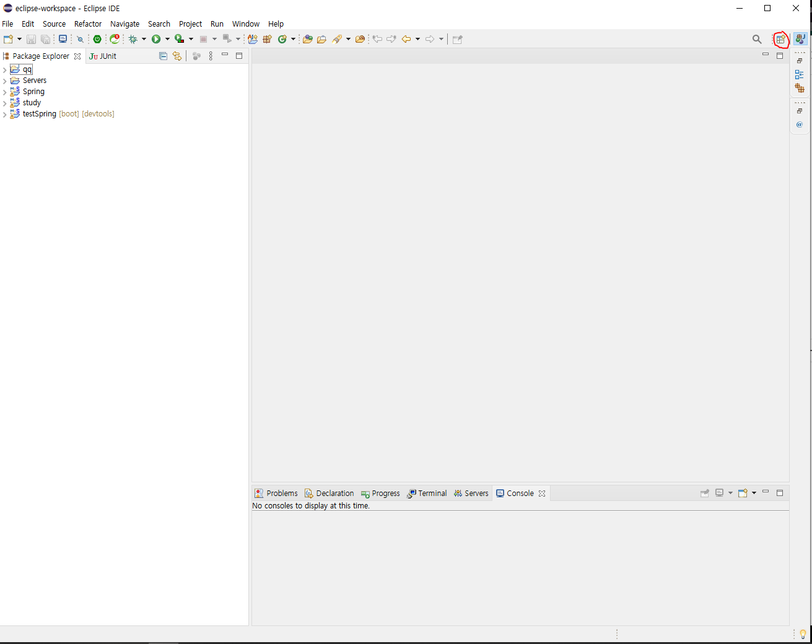Screen dimensions: 812x644
Task: Open the Refactor menu
Action: [88, 24]
